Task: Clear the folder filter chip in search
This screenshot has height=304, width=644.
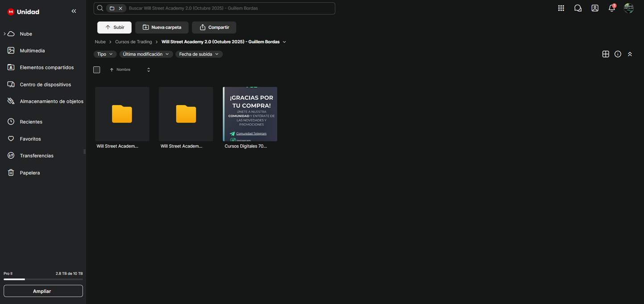Action: pos(120,8)
